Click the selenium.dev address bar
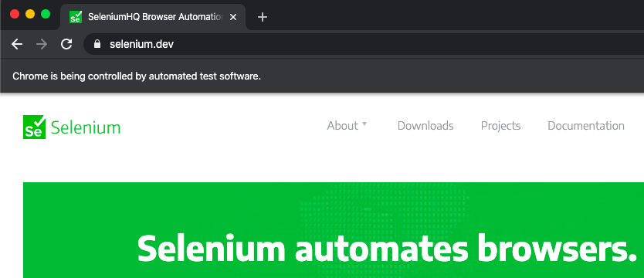Screen dimensions: 644x278 (364, 44)
